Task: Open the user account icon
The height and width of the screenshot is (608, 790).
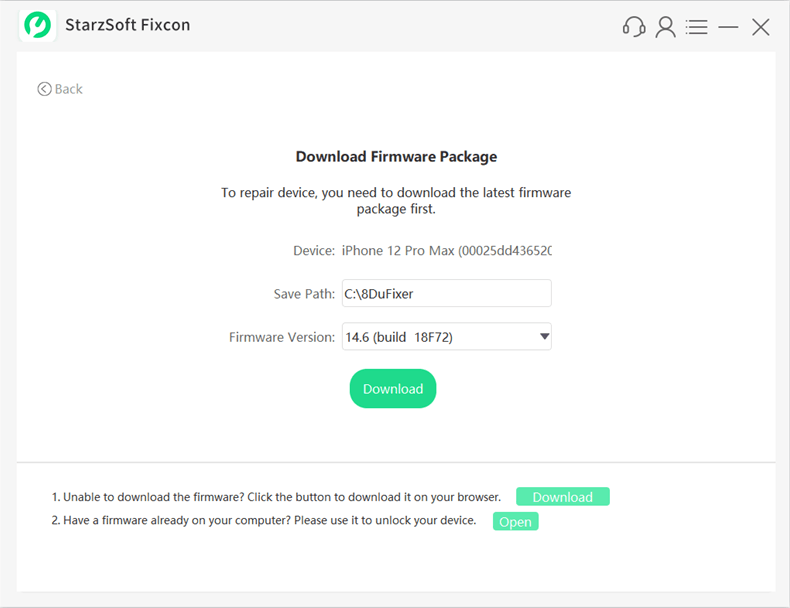Action: (x=665, y=27)
